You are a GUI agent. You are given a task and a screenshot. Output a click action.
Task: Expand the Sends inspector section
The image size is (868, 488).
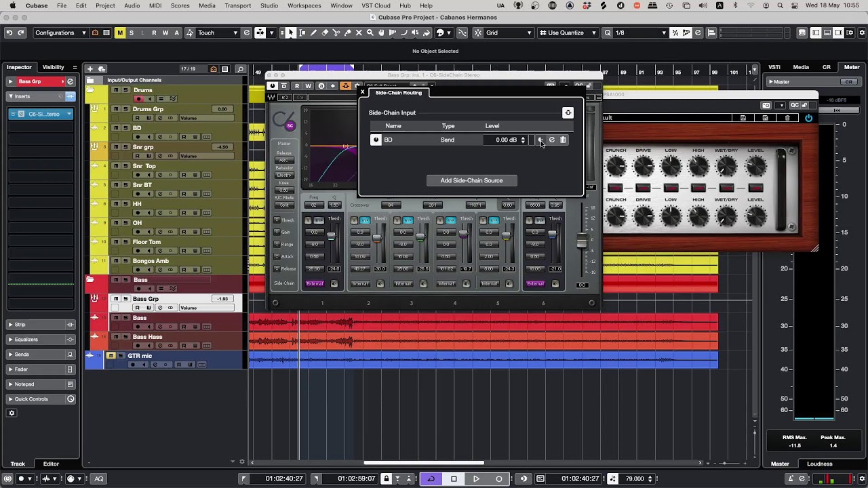coord(41,354)
